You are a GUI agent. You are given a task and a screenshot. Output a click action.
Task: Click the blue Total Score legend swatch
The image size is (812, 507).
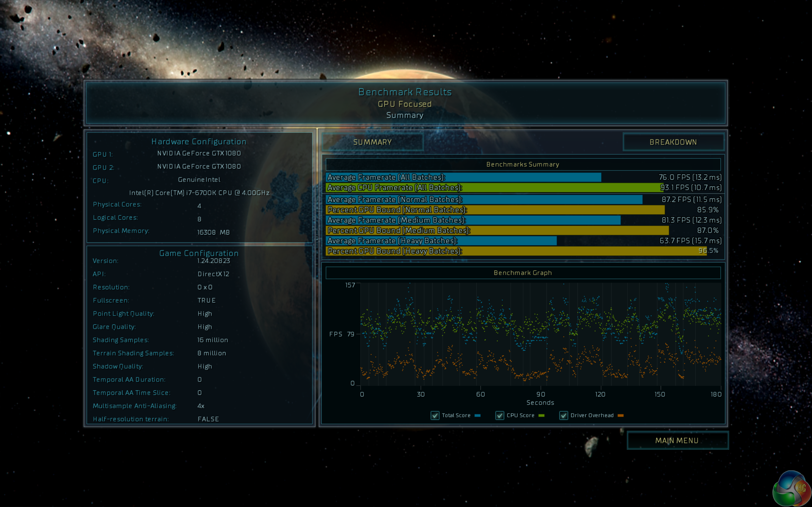[477, 415]
